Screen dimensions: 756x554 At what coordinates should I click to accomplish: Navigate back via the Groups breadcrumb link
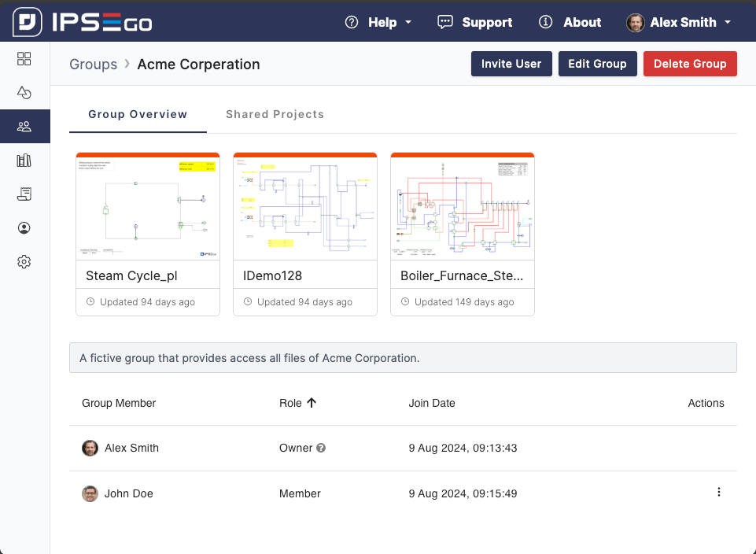(x=93, y=65)
